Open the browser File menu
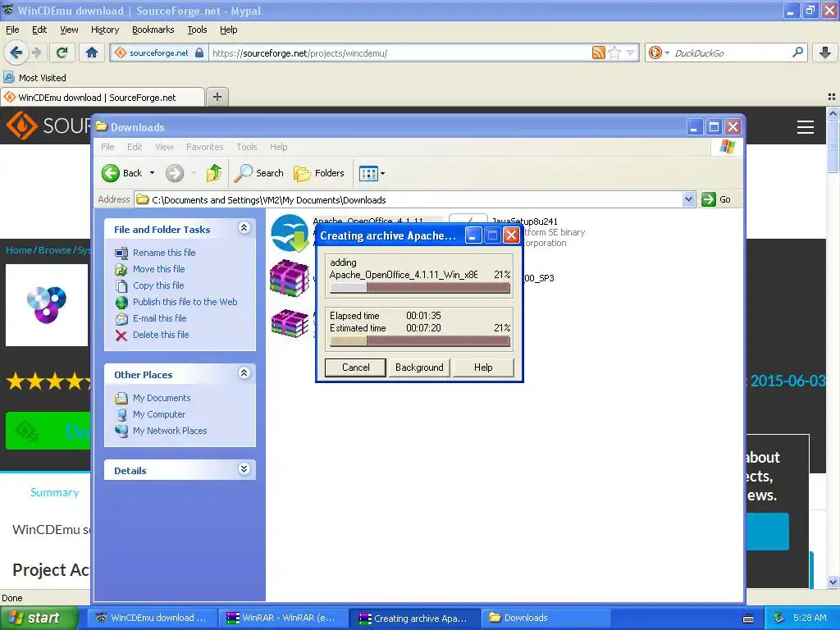 pyautogui.click(x=12, y=30)
